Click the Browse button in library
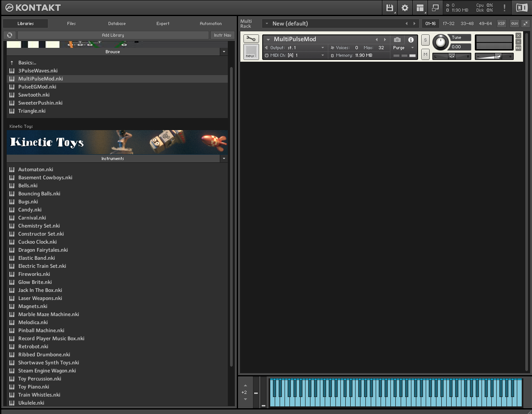 [x=113, y=51]
